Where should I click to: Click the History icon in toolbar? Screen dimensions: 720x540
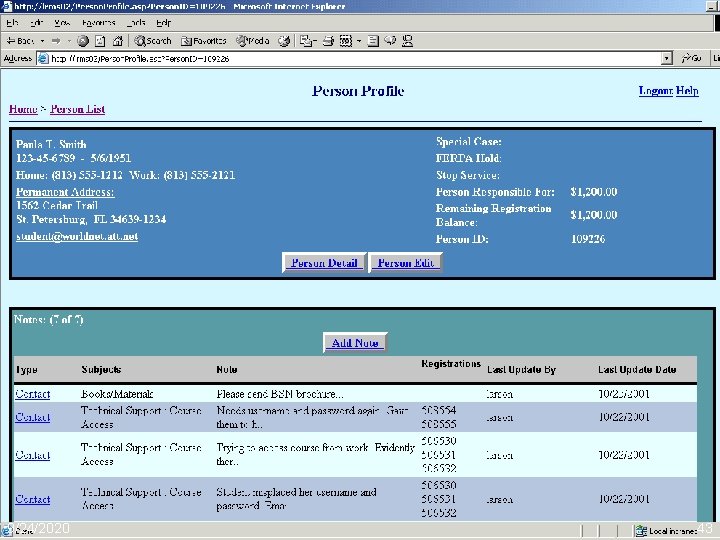(284, 41)
